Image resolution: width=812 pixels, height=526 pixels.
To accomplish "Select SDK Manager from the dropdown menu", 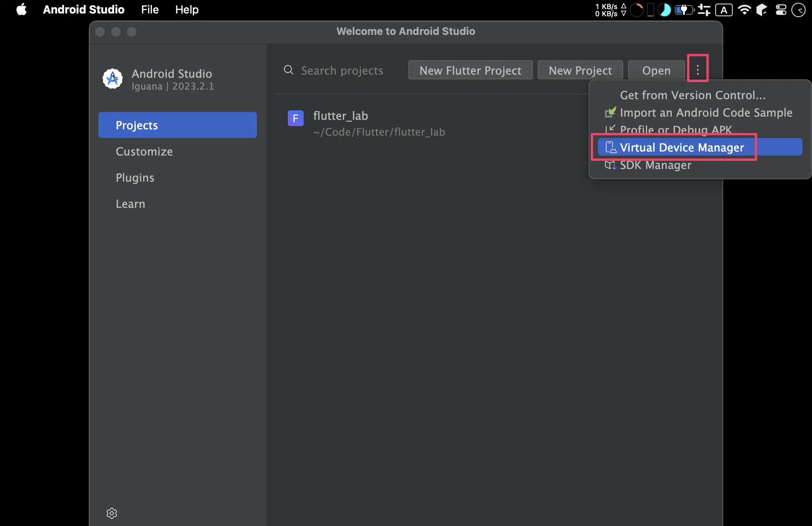I will pyautogui.click(x=700, y=165).
